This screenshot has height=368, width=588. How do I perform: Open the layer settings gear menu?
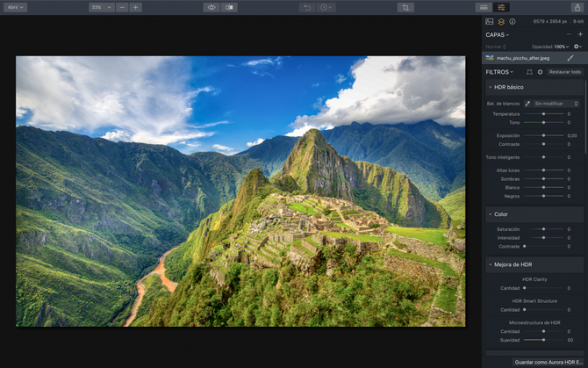[577, 47]
